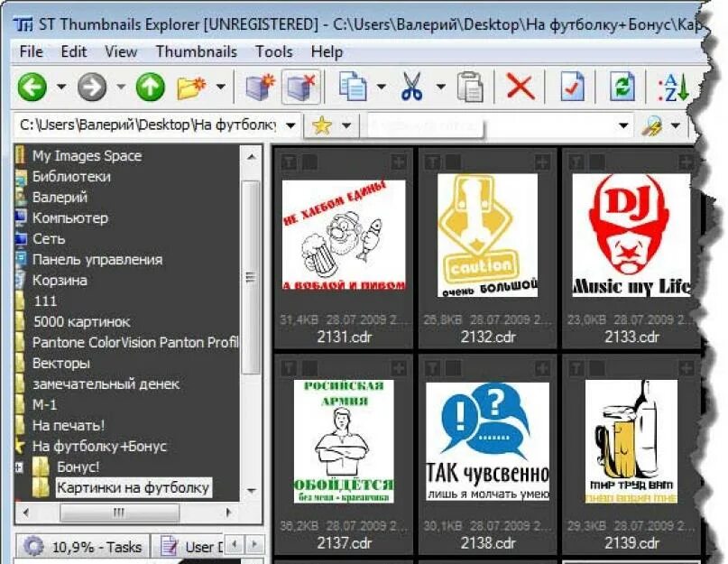Toggle the T mark on 2138.cdr thumbnail
The image size is (728, 564).
point(433,368)
